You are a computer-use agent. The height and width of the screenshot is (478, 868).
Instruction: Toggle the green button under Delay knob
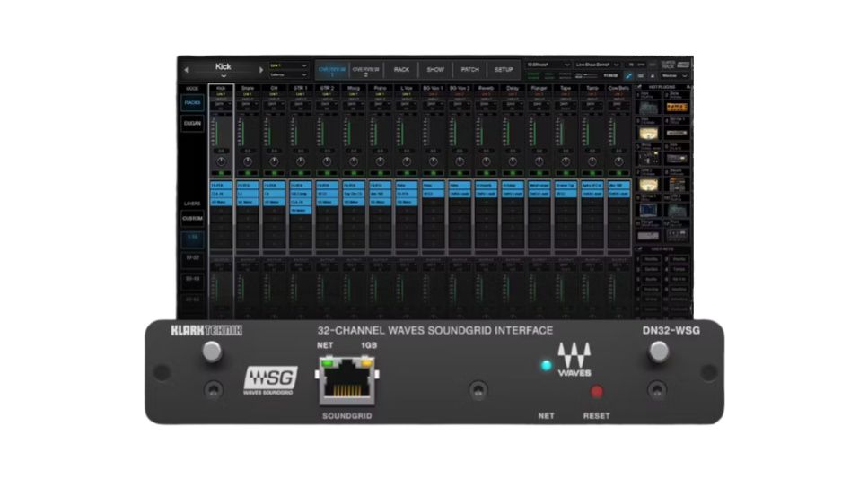point(513,173)
